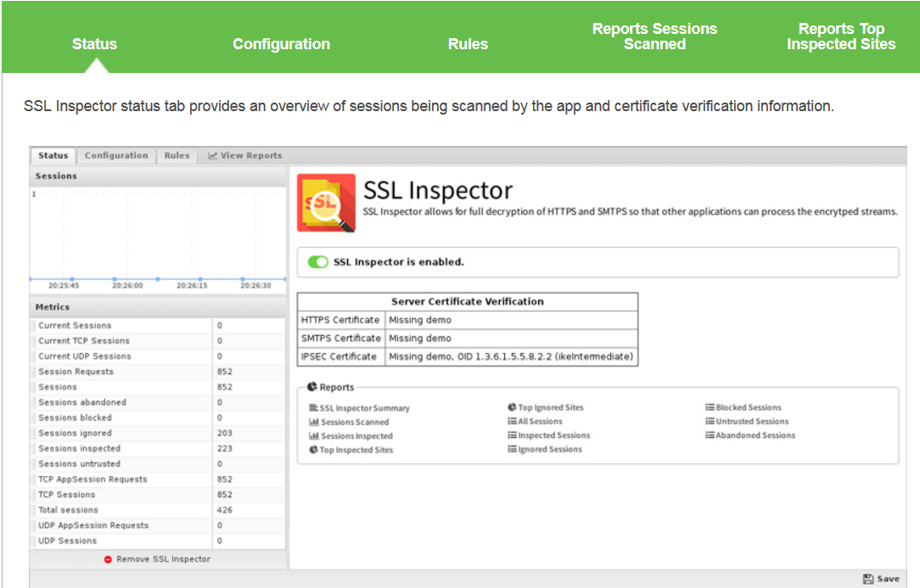Click the Sessions graph area
Image resolution: width=920 pixels, height=588 pixels.
tap(157, 233)
